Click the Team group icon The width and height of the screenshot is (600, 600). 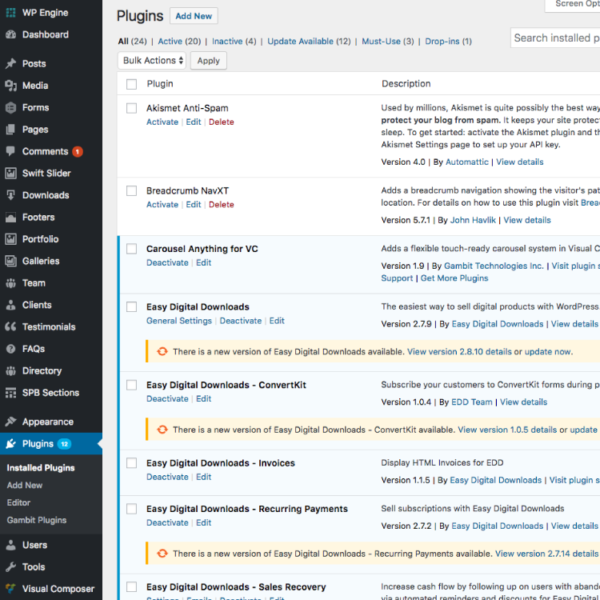(11, 283)
